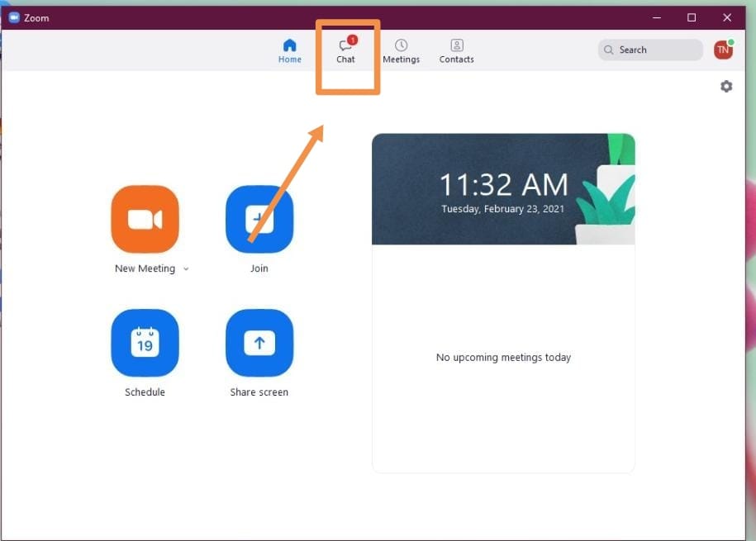Click the New Meeting label

[145, 268]
